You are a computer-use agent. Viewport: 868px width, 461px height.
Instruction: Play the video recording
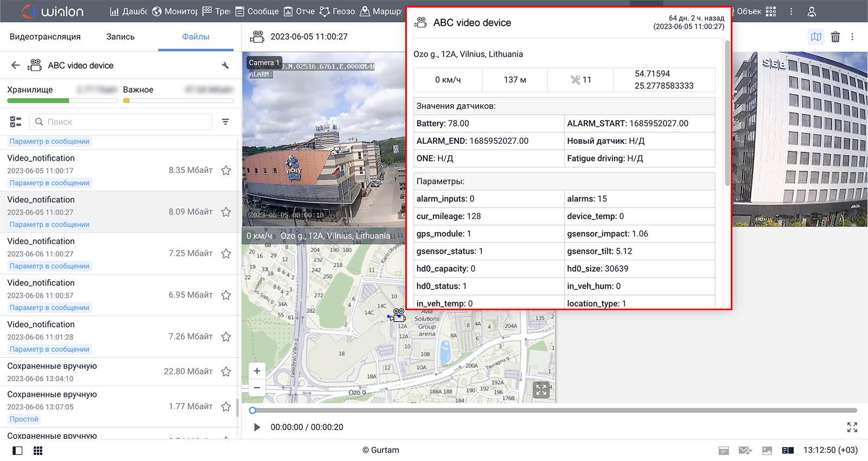coord(257,427)
